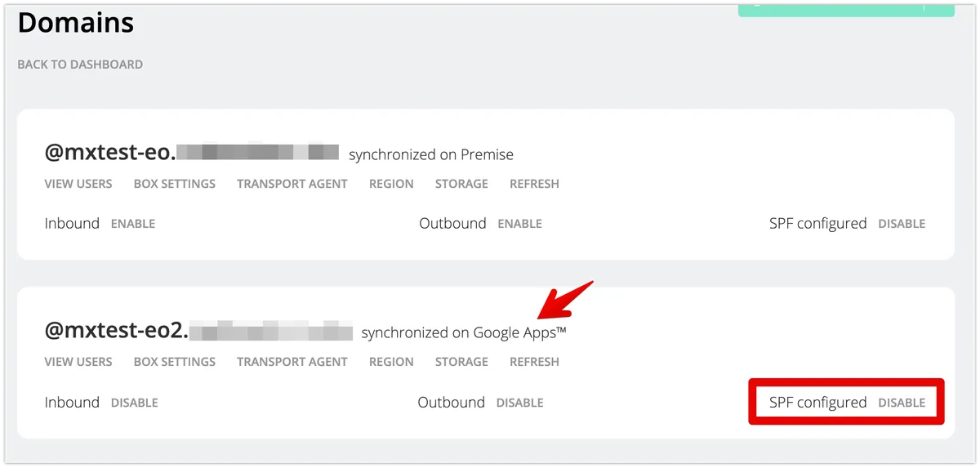Open Storage for mxtest-eo2 domain
This screenshot has width=980, height=468.
point(461,362)
